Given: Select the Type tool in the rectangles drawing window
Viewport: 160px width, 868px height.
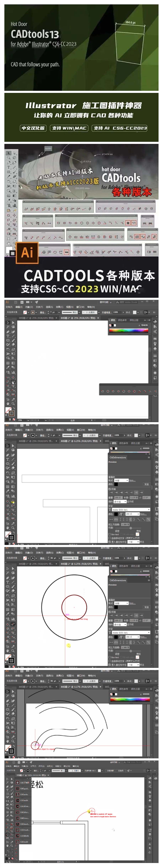Looking at the screenshot, I should coord(8,459).
